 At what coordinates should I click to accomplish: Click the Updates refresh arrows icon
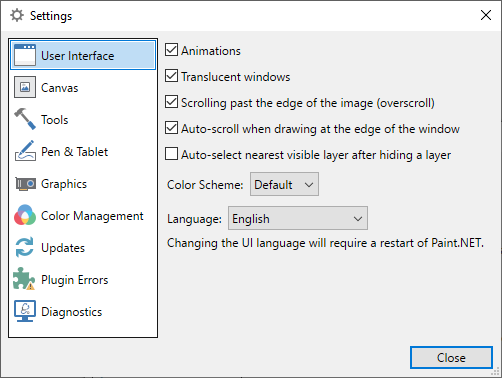25,247
